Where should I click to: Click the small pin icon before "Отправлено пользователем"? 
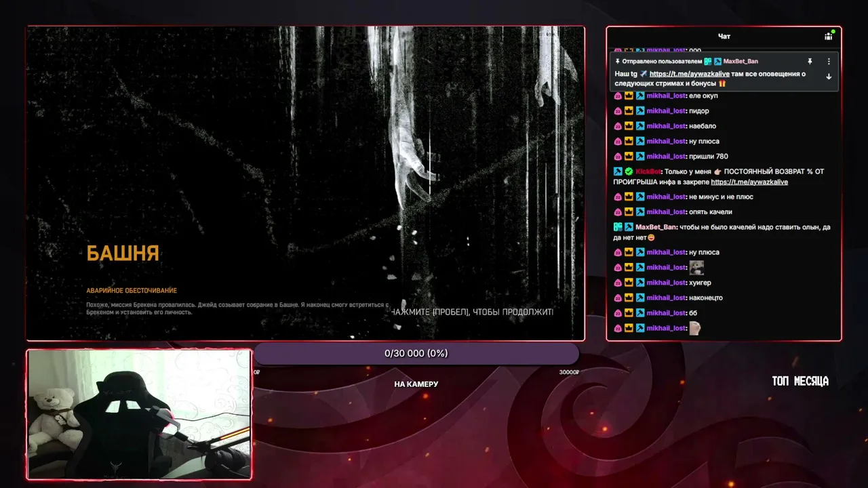tap(617, 61)
